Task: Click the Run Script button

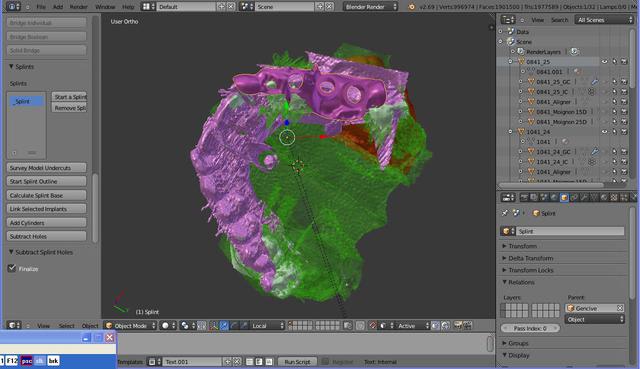Action: tap(297, 362)
